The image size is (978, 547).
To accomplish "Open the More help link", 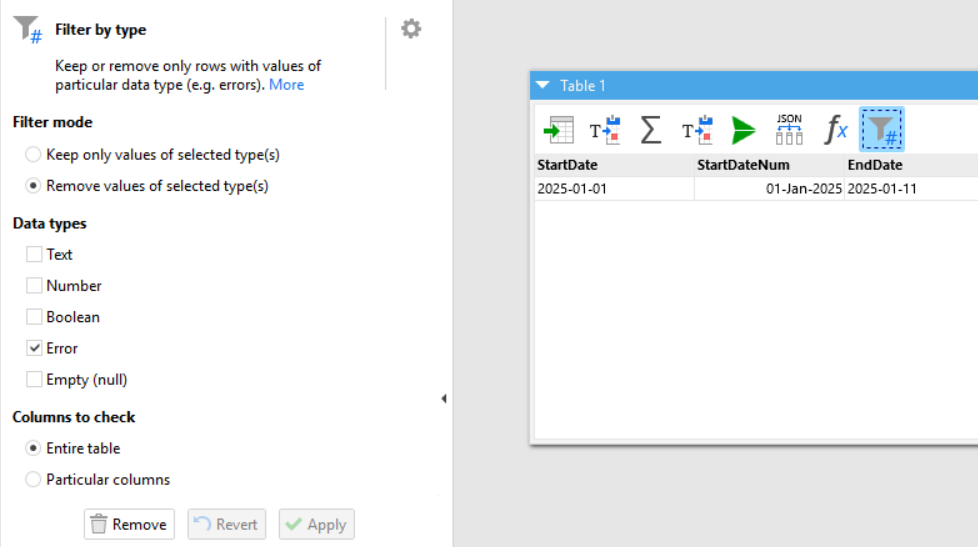I will [x=286, y=85].
